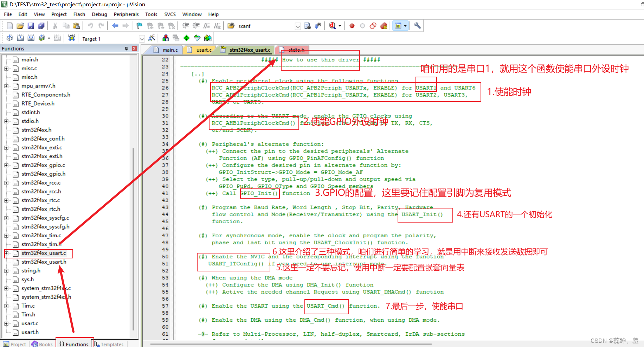Viewport: 644px width, 347px height.
Task: Select stm32f4xx_tim.c in tree
Action: coord(41,236)
